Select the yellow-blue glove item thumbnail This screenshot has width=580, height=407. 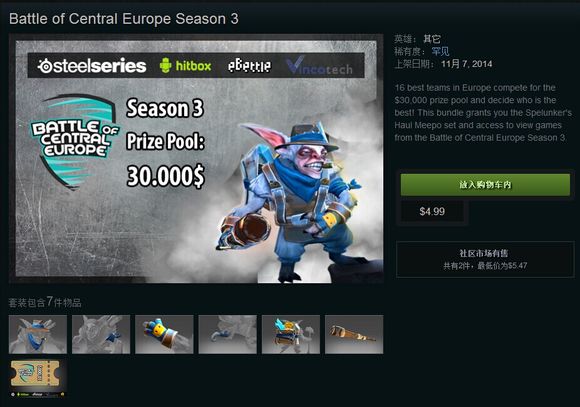tap(164, 334)
